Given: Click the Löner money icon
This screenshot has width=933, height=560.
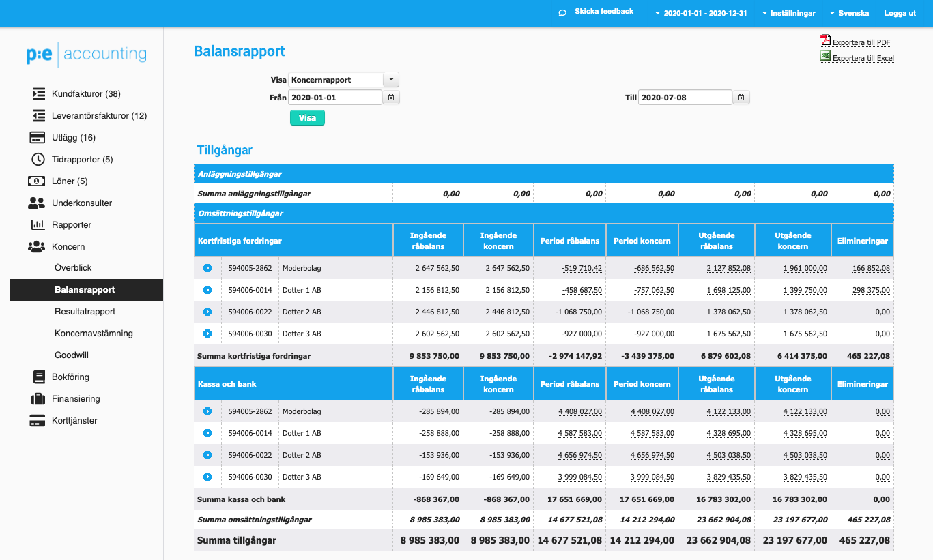Looking at the screenshot, I should tap(36, 181).
